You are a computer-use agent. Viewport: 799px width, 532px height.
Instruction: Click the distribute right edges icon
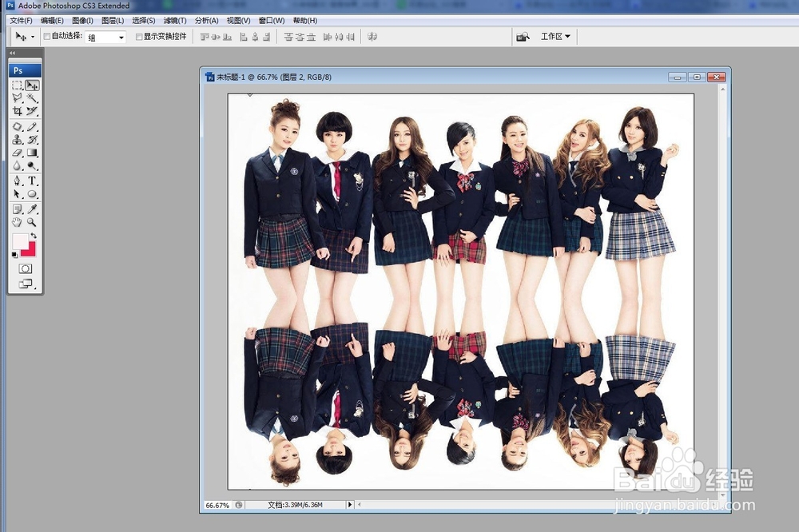pos(350,37)
